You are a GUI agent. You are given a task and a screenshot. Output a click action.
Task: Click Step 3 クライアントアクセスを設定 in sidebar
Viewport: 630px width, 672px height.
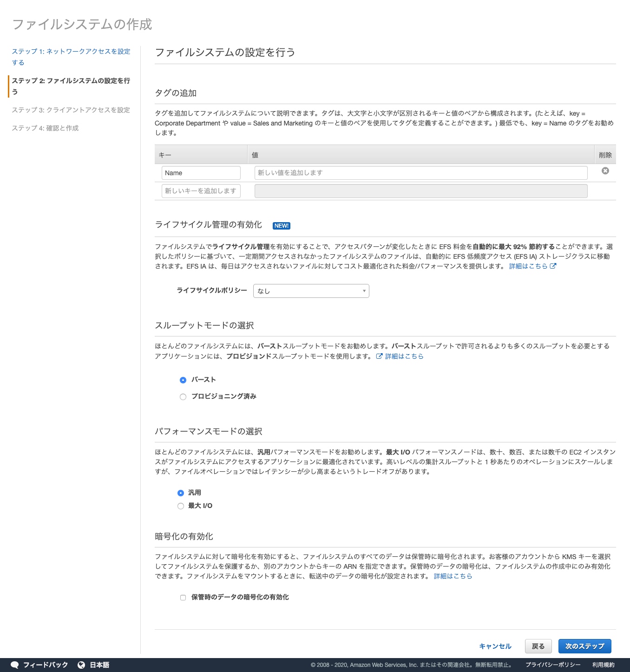pos(71,110)
